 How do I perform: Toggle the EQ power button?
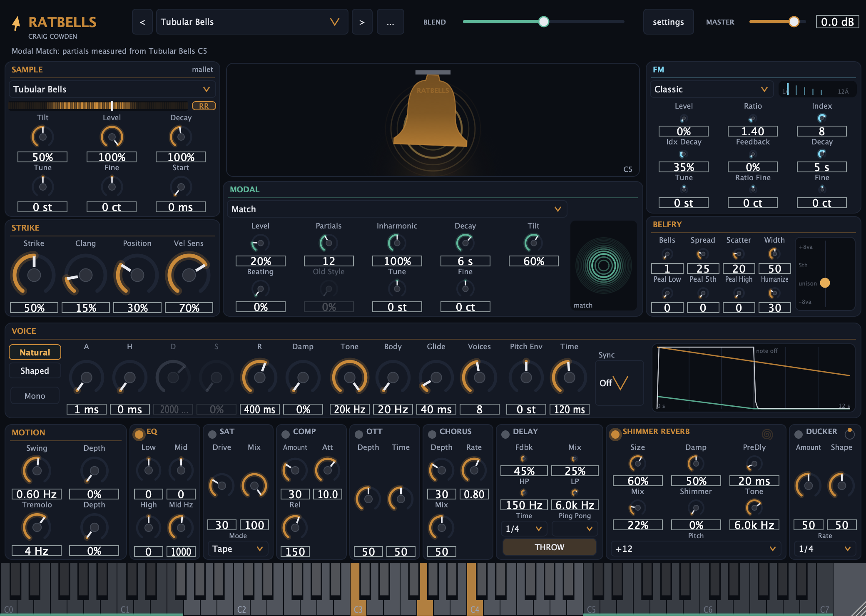click(x=139, y=435)
